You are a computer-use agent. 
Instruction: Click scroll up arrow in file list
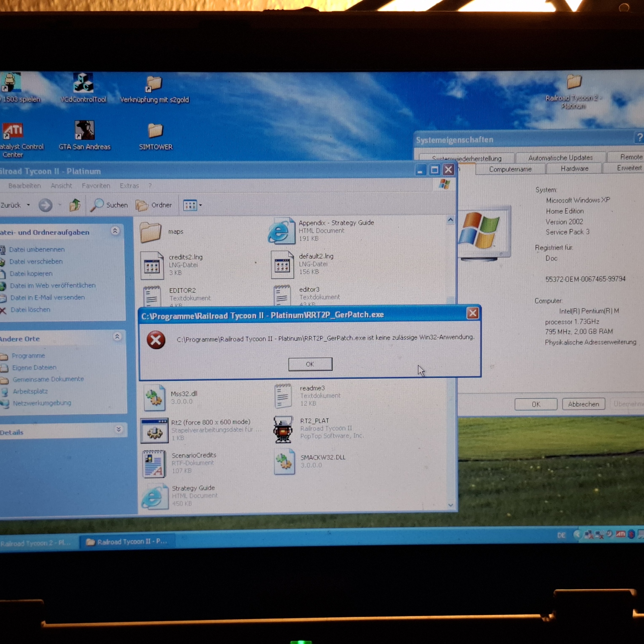(x=450, y=220)
